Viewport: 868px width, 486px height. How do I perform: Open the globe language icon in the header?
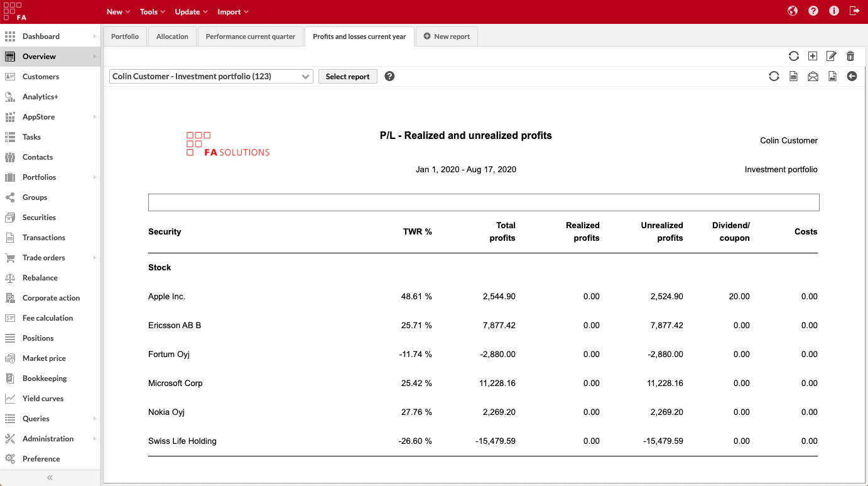(x=793, y=11)
